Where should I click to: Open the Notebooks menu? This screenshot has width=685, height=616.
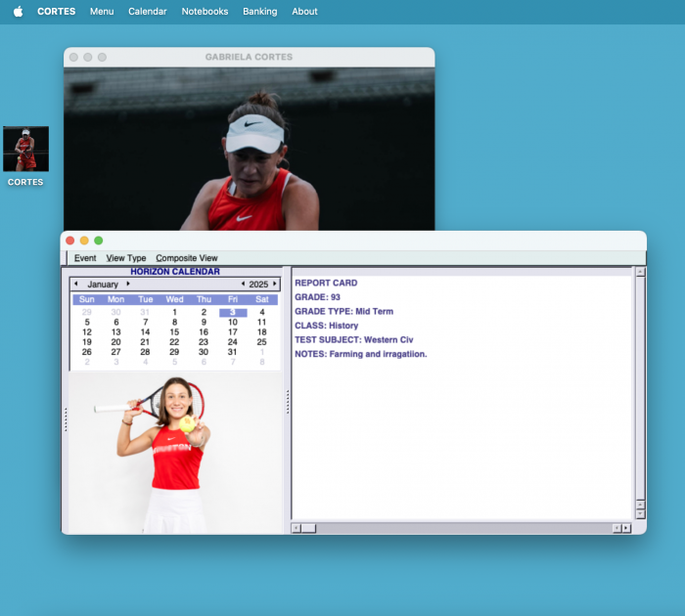click(x=205, y=12)
